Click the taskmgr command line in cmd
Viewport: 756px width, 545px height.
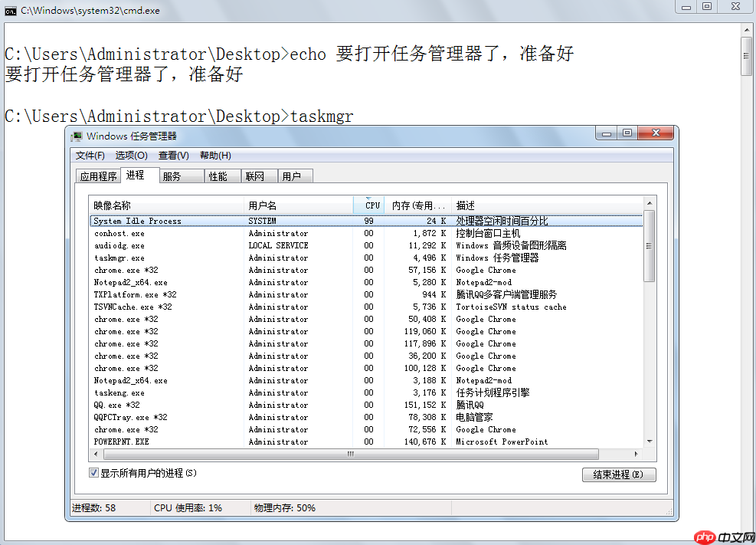[x=179, y=117]
